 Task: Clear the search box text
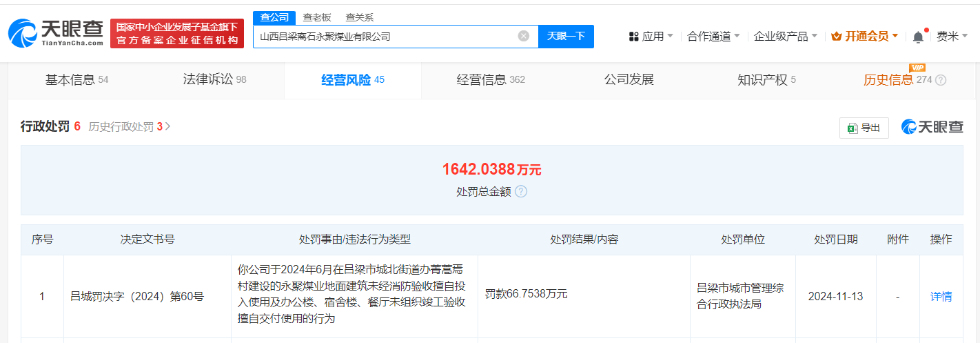524,36
